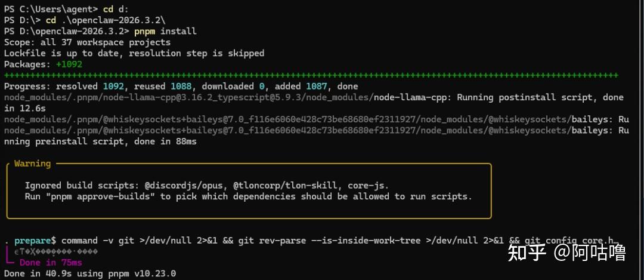This screenshot has height=280, width=644.
Task: Click the magenta "Done in 75ms" text
Action: pos(51,262)
